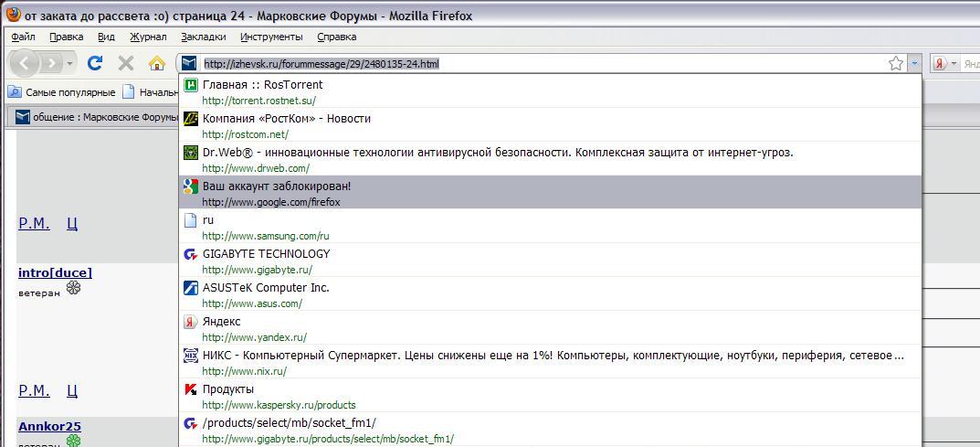Viewport: 980px width, 447px height.
Task: Open the Файл menu
Action: click(x=23, y=37)
